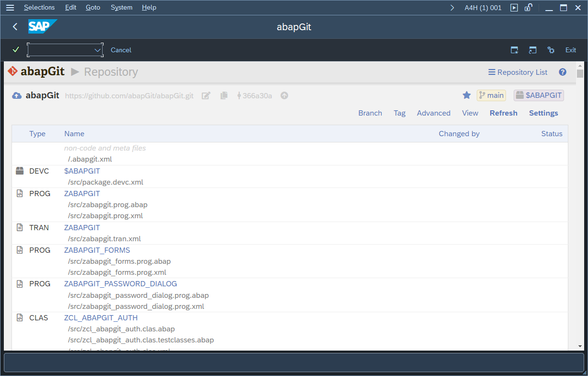Viewport: 588px width, 376px height.
Task: Open the System menu
Action: [x=121, y=7]
